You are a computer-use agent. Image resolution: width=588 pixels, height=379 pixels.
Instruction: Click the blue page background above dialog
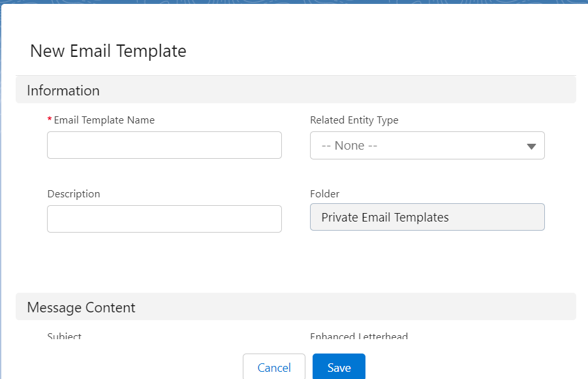click(x=294, y=2)
